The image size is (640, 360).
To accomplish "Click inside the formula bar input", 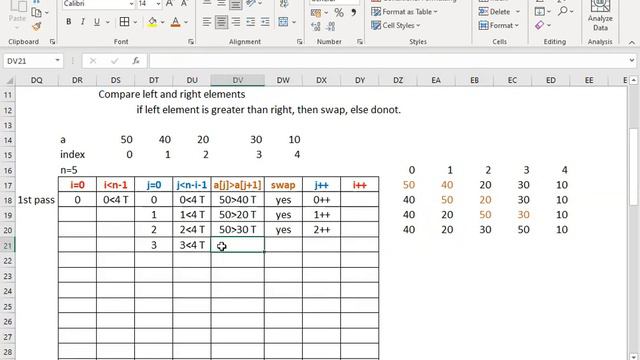I will (x=388, y=61).
